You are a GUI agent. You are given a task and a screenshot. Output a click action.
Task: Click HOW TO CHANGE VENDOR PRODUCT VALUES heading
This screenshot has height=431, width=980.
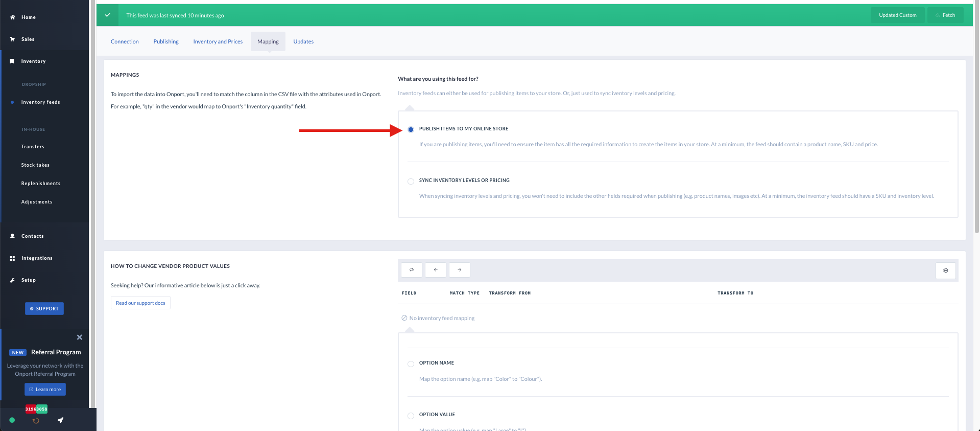(x=170, y=266)
